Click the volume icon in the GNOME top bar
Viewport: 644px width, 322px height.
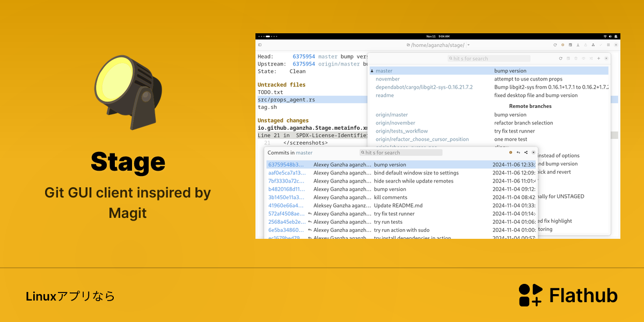610,36
